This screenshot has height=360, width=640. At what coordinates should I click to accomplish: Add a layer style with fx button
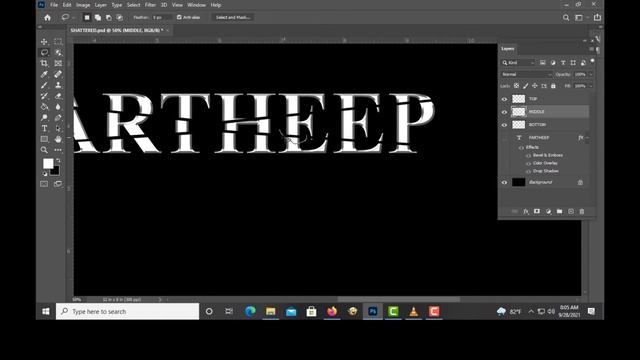pos(526,211)
